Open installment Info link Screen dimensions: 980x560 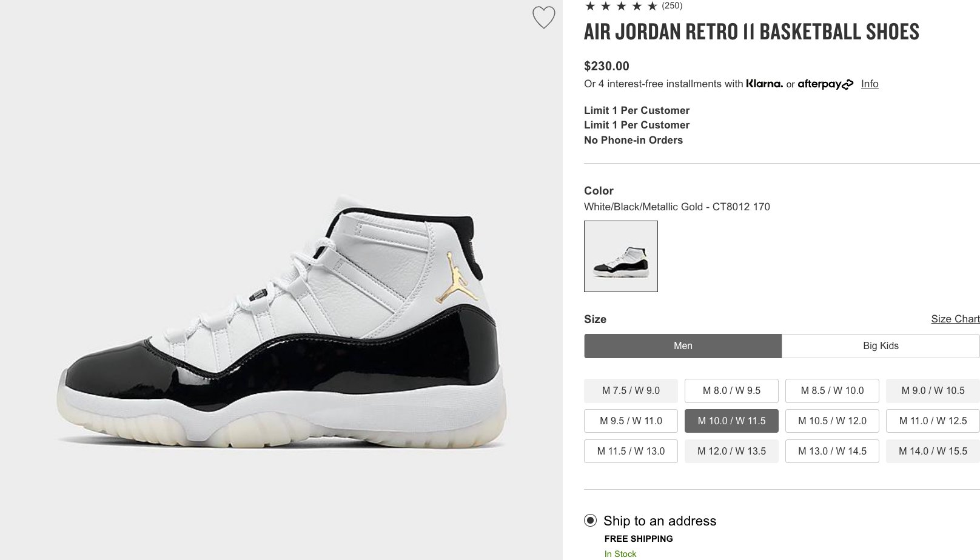[870, 84]
